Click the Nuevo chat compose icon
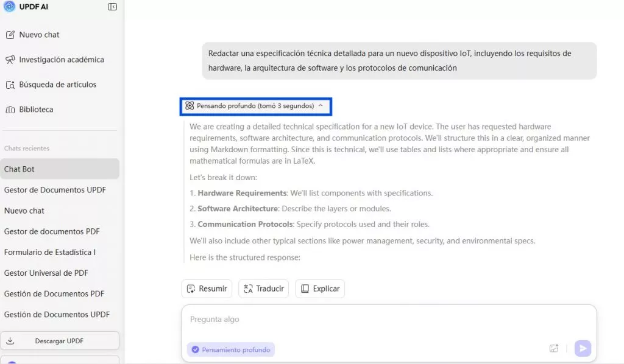 pyautogui.click(x=10, y=35)
